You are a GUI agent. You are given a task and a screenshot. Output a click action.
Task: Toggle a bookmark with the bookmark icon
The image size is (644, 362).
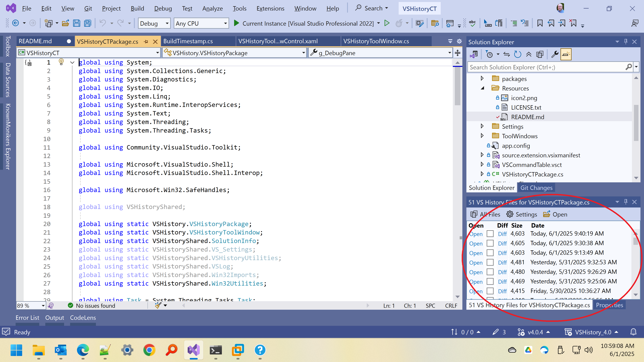(540, 23)
